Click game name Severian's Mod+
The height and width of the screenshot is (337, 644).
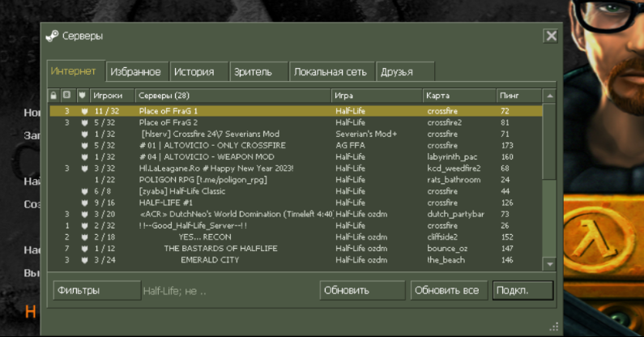coord(366,134)
